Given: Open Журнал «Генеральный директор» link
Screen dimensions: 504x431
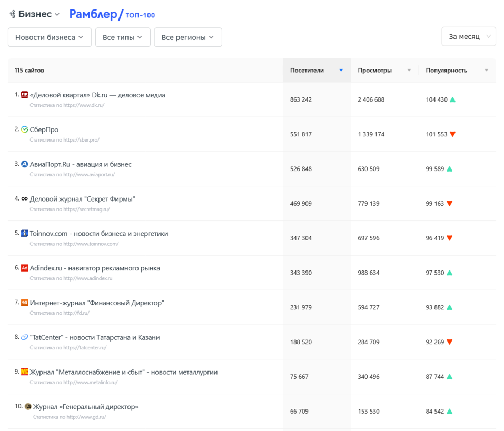Looking at the screenshot, I should click(x=86, y=407).
